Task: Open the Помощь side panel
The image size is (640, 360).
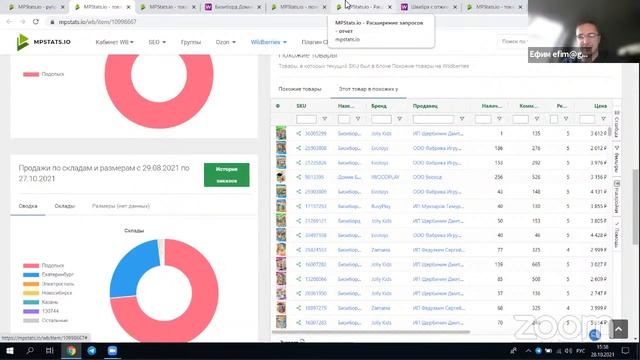Action: pyautogui.click(x=617, y=235)
